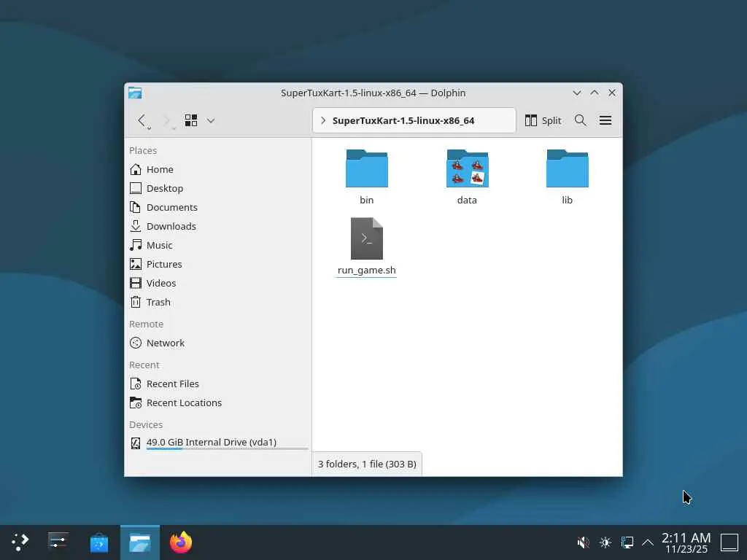Open Videos in Places

coord(218,284)
